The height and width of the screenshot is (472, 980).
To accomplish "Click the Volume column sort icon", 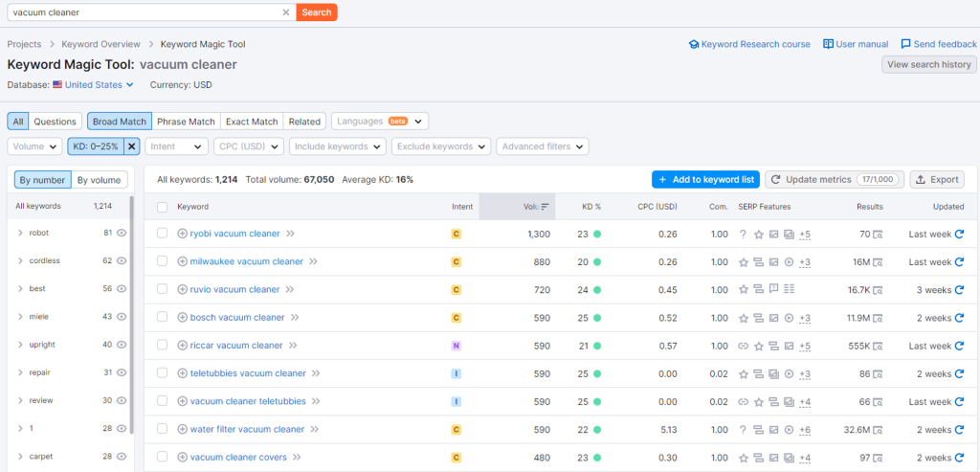I will [545, 206].
